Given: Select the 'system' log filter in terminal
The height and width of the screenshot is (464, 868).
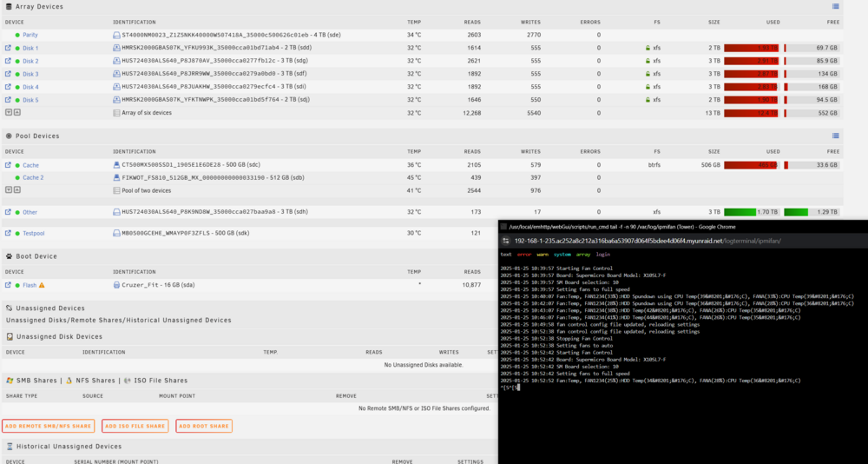Looking at the screenshot, I should tap(562, 255).
